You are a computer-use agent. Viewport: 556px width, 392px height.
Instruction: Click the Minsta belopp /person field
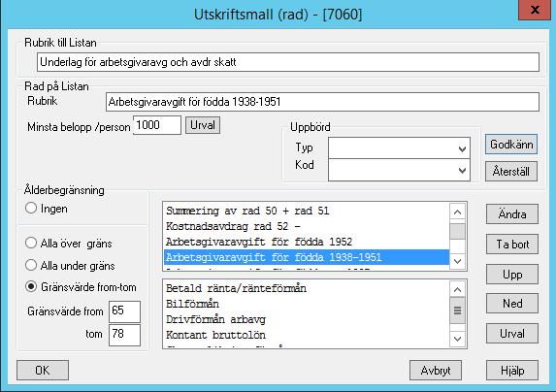coord(157,125)
